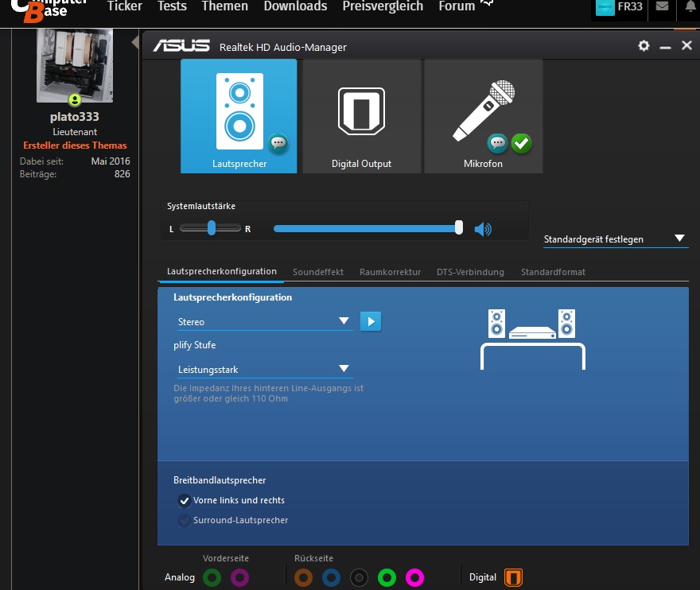Click the Lieutenant rank label
The height and width of the screenshot is (590, 700).
pyautogui.click(x=75, y=132)
